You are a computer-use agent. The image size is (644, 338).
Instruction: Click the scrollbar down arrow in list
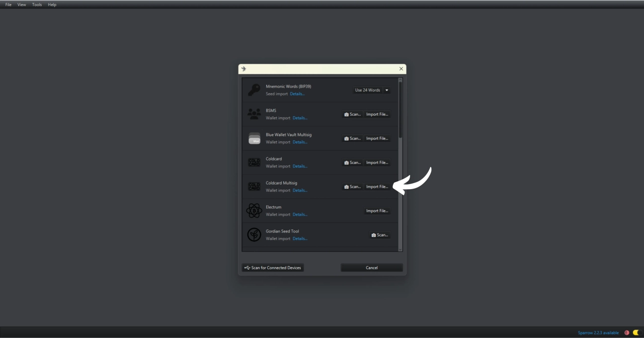click(400, 249)
